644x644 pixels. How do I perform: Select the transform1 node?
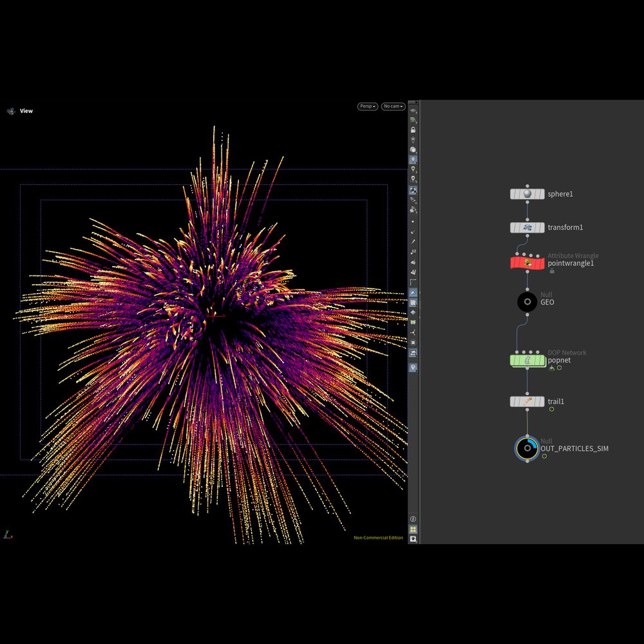point(527,227)
